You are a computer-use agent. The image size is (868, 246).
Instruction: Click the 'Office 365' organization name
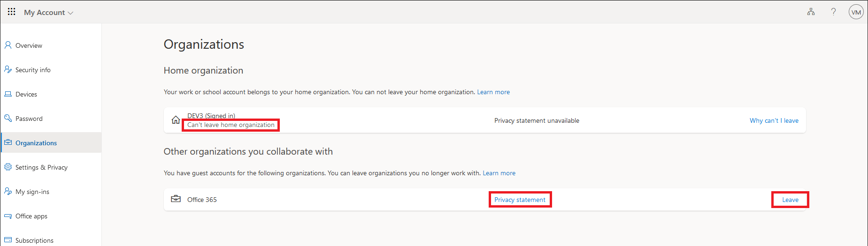(202, 200)
